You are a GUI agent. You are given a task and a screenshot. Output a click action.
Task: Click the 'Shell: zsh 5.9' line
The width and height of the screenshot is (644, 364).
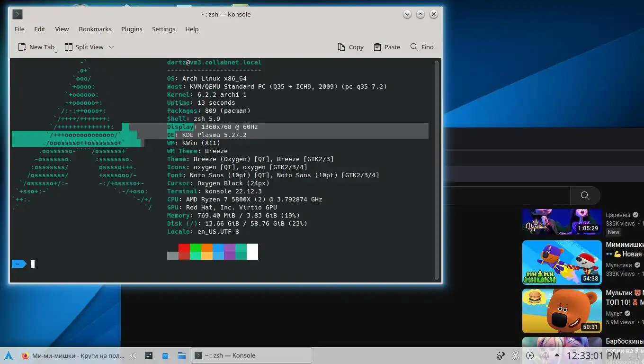coord(194,119)
